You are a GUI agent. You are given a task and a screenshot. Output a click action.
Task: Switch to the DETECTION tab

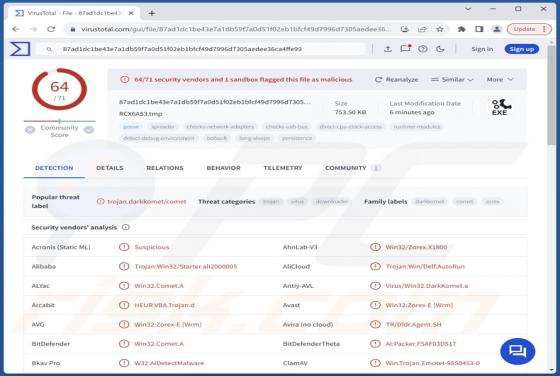pyautogui.click(x=54, y=168)
